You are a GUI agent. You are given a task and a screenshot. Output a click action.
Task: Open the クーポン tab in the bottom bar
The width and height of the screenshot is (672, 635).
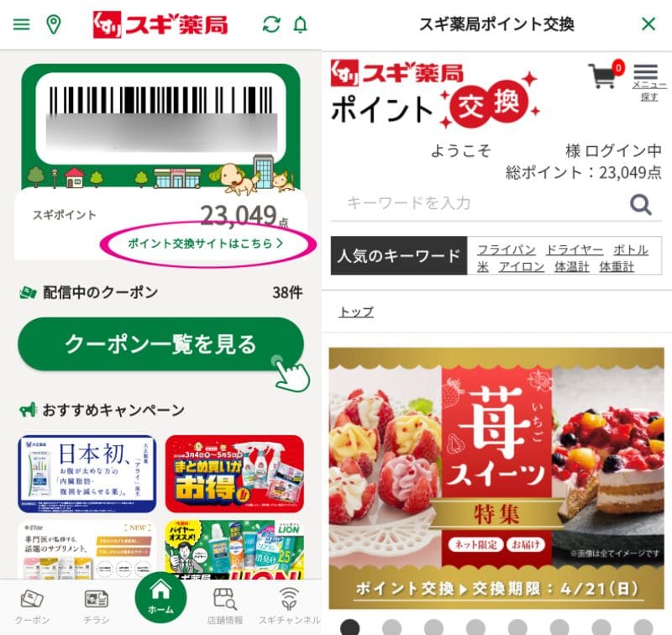[32, 607]
